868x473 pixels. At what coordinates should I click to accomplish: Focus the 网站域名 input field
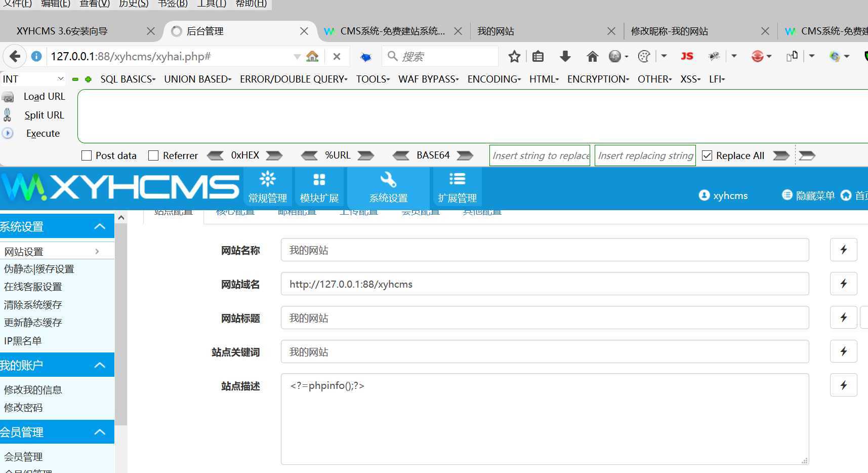545,284
